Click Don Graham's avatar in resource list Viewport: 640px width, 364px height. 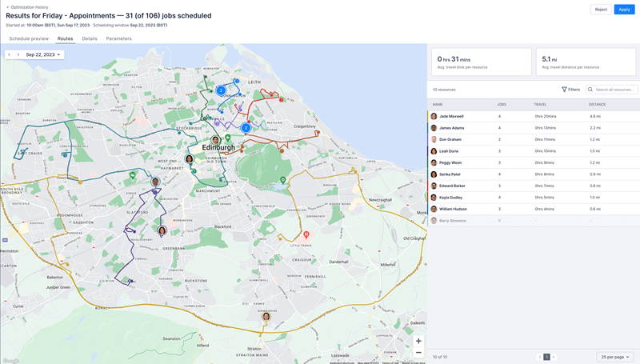pyautogui.click(x=434, y=139)
